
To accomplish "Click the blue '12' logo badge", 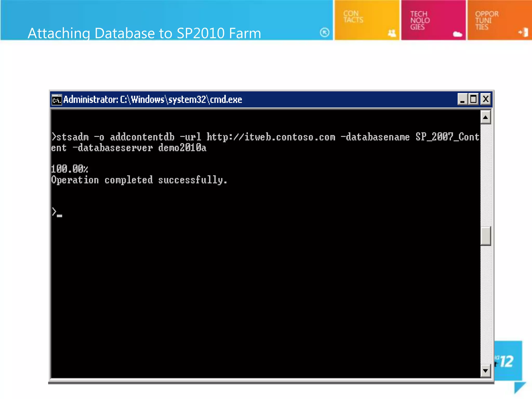I will [508, 361].
